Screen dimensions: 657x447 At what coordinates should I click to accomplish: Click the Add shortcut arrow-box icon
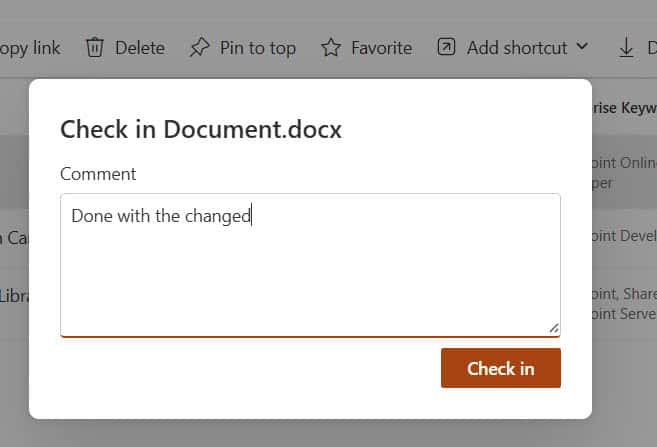(x=446, y=48)
